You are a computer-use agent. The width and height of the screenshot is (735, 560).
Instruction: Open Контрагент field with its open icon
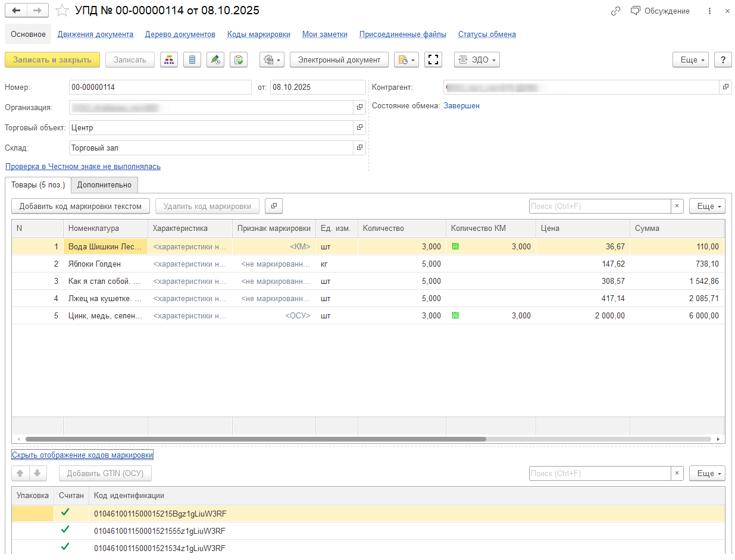725,87
